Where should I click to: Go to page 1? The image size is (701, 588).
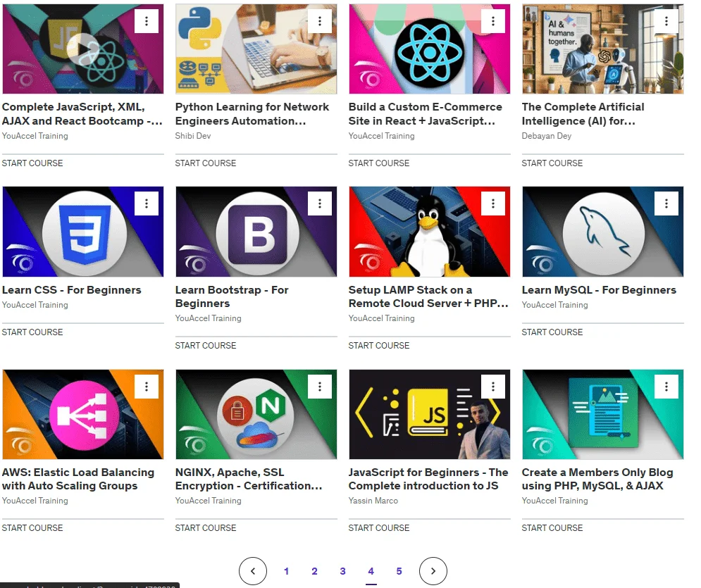click(287, 571)
